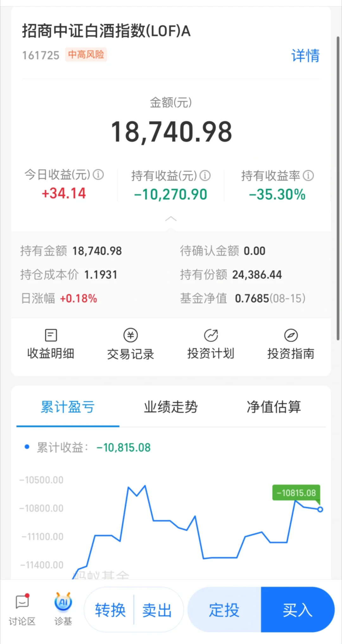The height and width of the screenshot is (644, 342).
Task: Click holding loss value -10,270.90
Action: 171,194
